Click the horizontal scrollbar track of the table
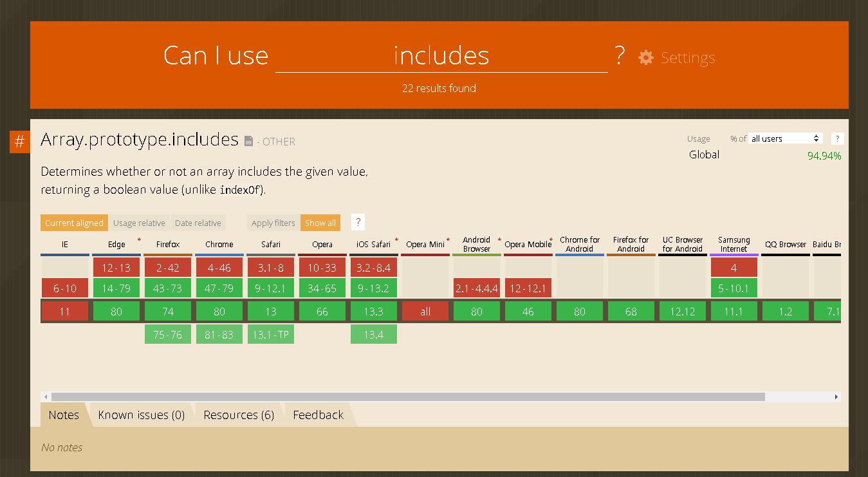This screenshot has height=477, width=868. (x=798, y=397)
